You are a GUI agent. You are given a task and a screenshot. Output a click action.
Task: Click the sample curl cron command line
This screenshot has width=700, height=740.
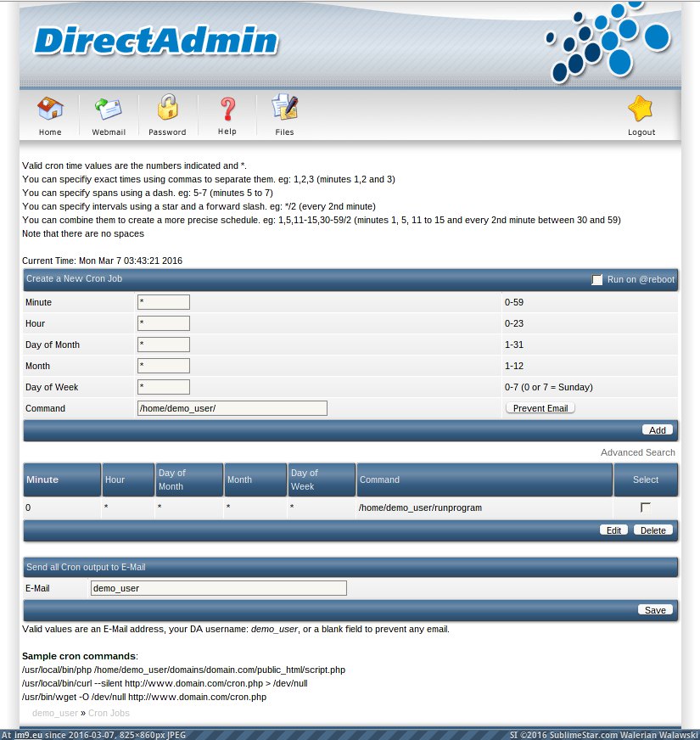click(x=165, y=683)
